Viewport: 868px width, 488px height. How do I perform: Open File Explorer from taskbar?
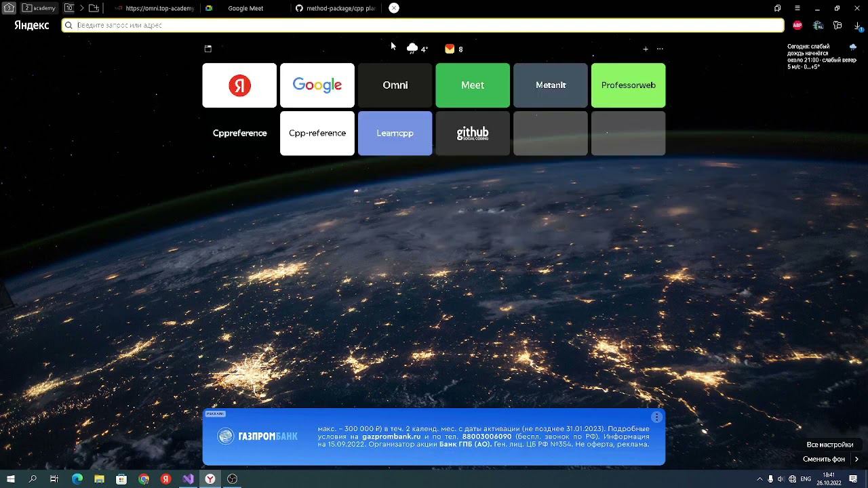pyautogui.click(x=99, y=479)
